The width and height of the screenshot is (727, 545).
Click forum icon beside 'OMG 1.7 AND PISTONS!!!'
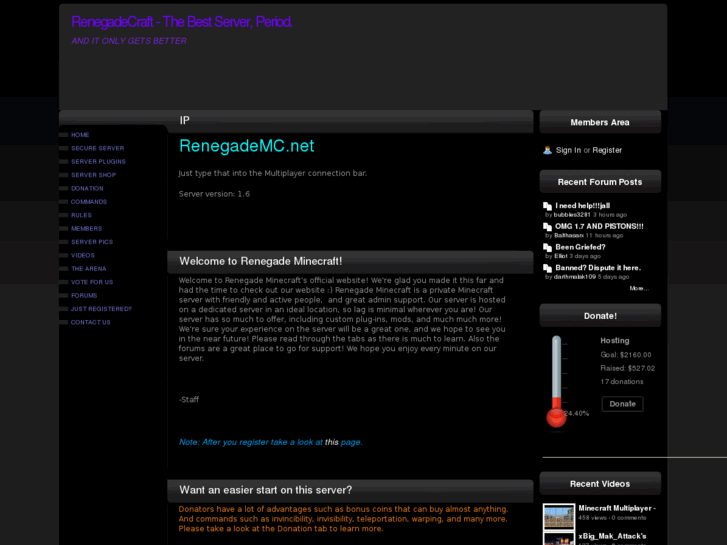548,227
